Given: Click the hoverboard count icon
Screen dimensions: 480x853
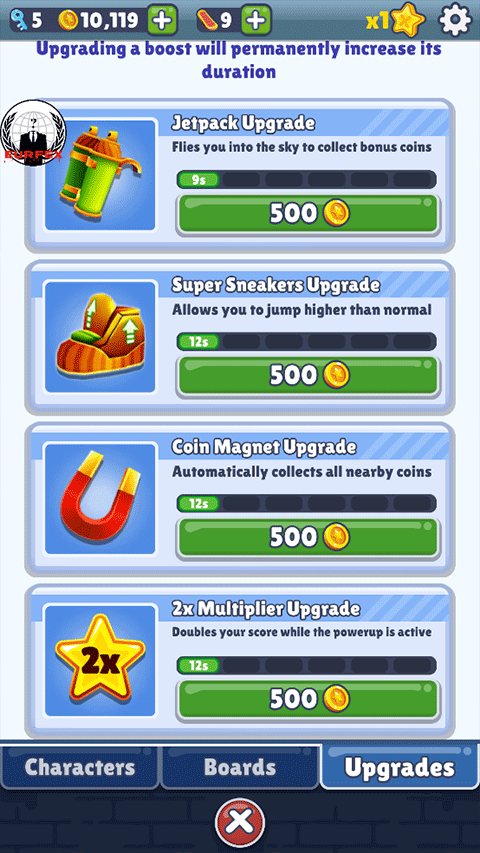Looking at the screenshot, I should (208, 21).
